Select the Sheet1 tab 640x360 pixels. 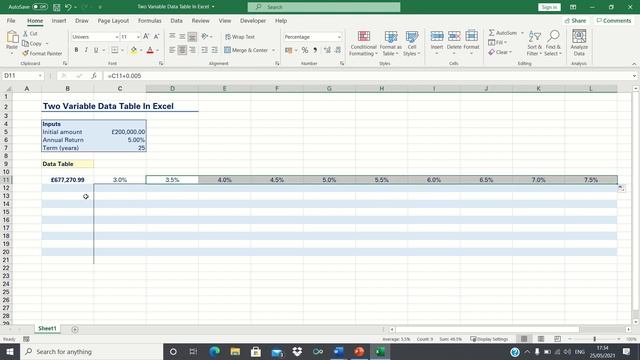[x=47, y=328]
